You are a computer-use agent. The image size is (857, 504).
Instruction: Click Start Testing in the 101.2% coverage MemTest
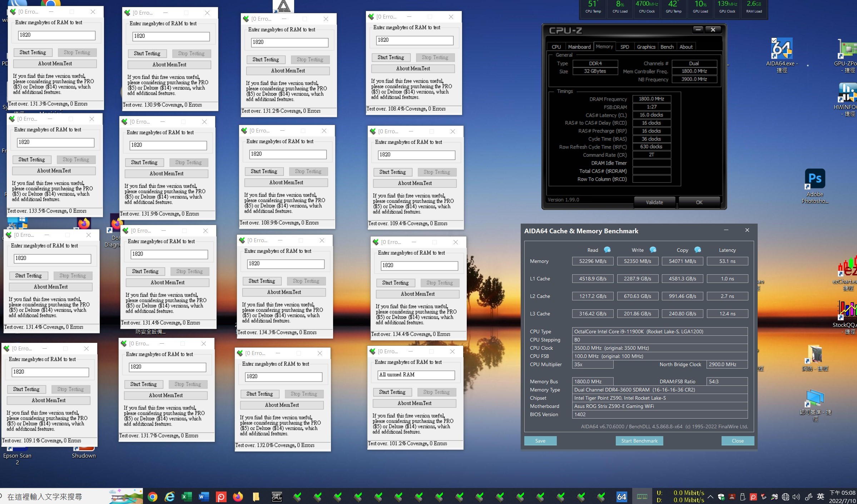392,392
